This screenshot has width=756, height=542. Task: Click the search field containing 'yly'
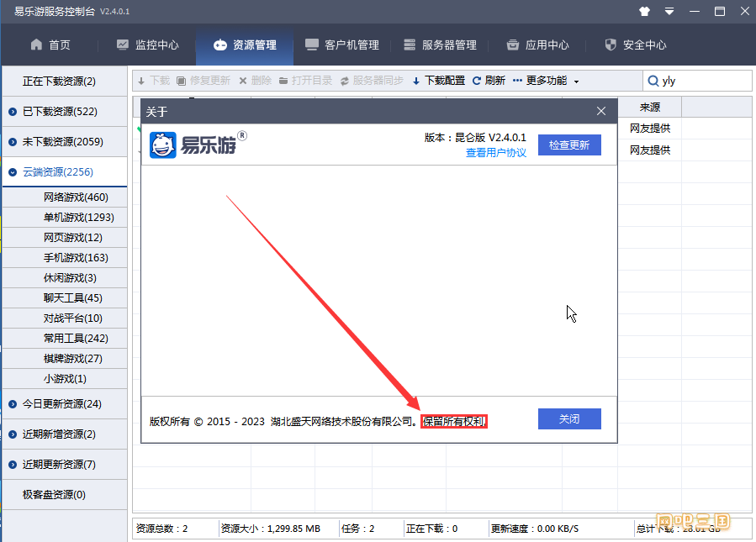tap(705, 81)
